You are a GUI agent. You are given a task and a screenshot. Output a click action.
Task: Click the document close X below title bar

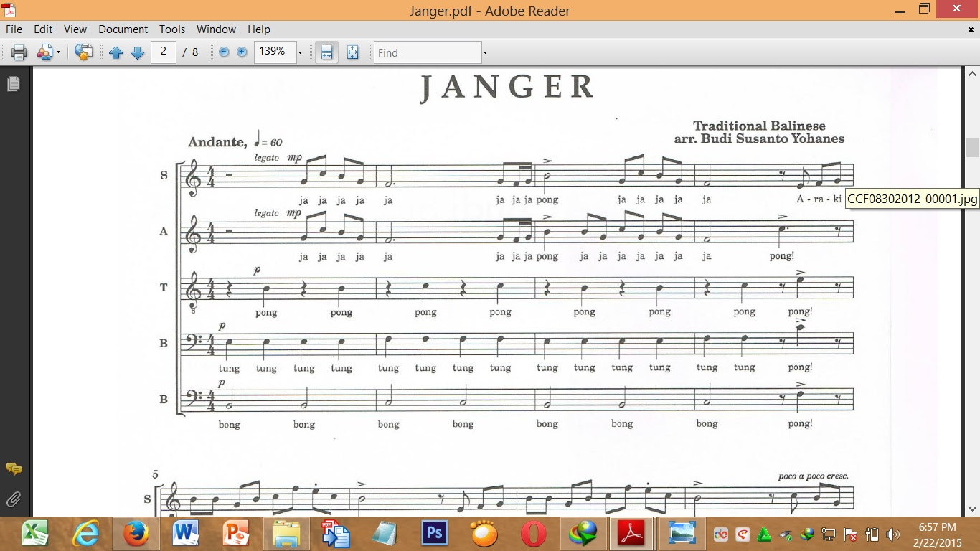tap(970, 29)
